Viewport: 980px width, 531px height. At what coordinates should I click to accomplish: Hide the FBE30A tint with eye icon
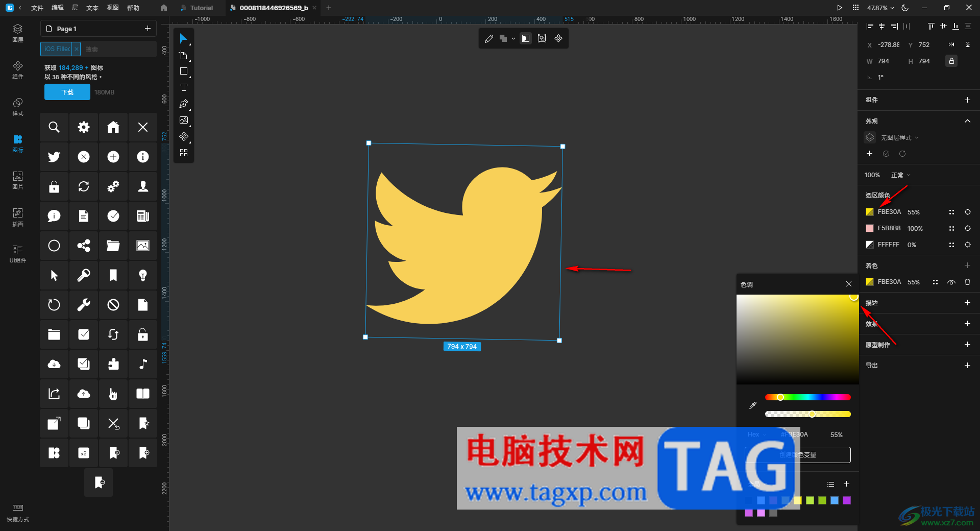tap(951, 282)
